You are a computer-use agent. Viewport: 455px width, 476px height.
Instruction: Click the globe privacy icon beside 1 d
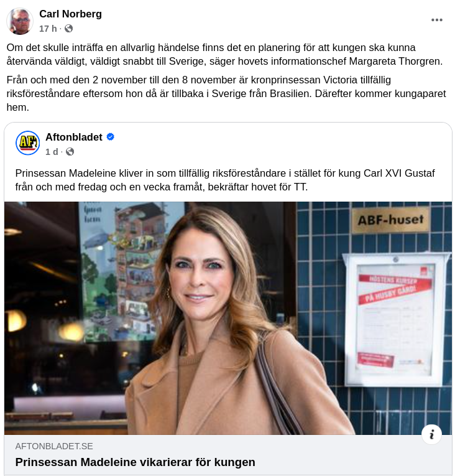click(70, 152)
